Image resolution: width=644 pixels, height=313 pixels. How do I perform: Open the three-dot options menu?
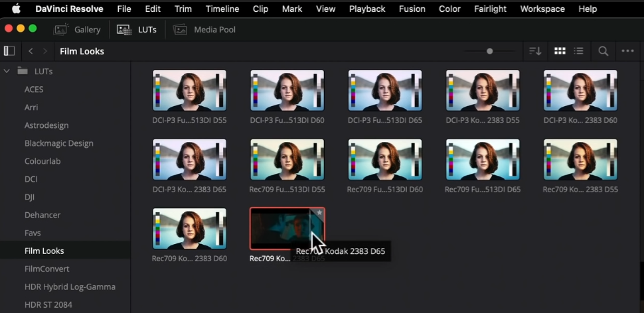627,51
